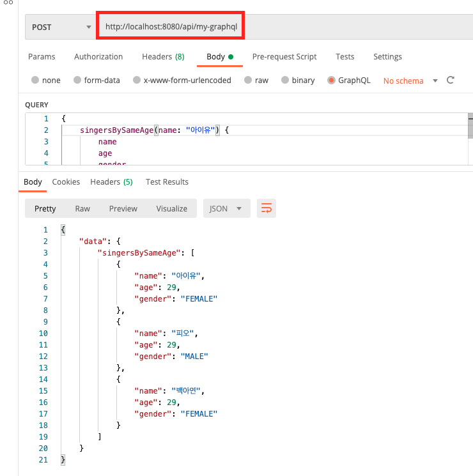Screen dimensions: 473x476
Task: Open the JSON format dropdown
Action: (x=227, y=208)
